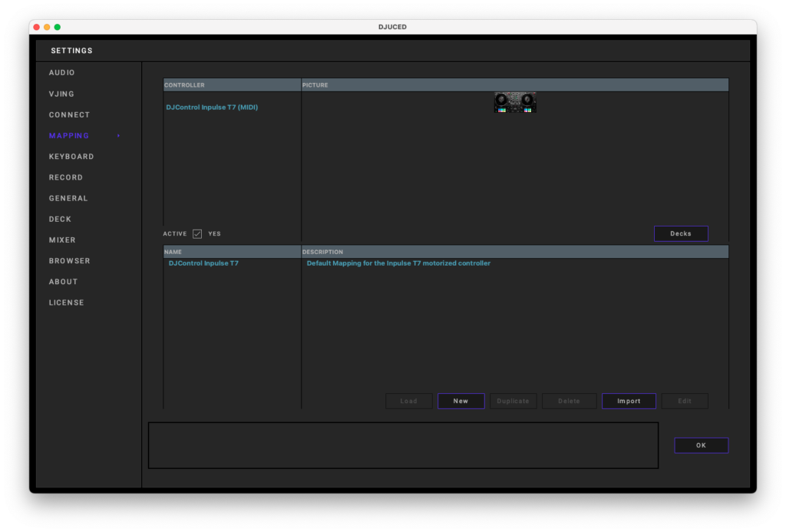This screenshot has width=786, height=532.
Task: Go to Connect settings
Action: tap(69, 115)
